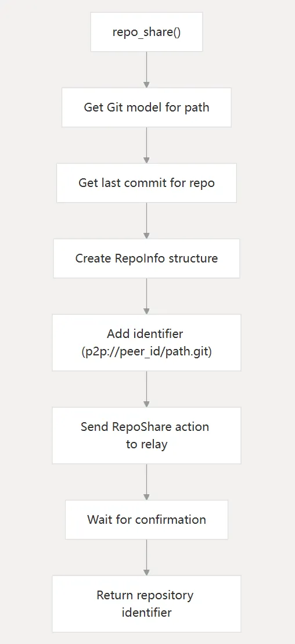295x644 pixels.
Task: Click the 'to relay' text line
Action: [x=146, y=444]
